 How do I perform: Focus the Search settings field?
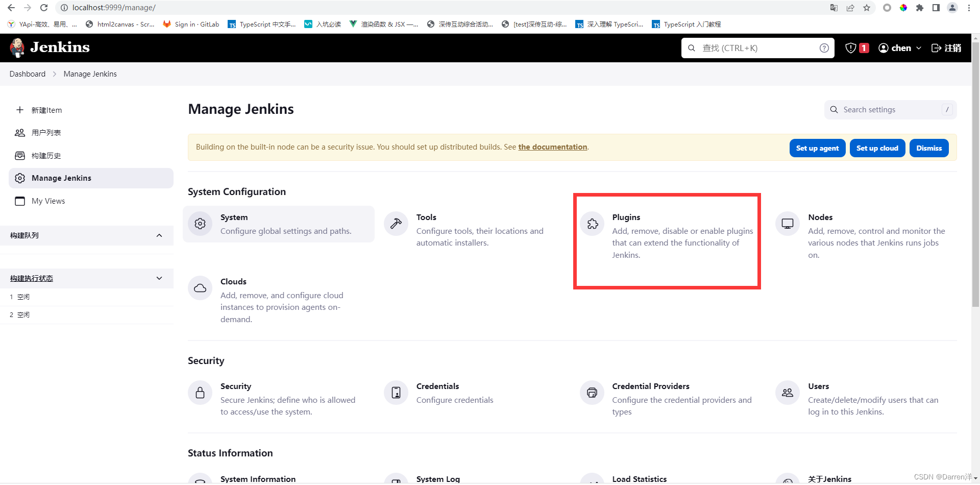pos(890,110)
